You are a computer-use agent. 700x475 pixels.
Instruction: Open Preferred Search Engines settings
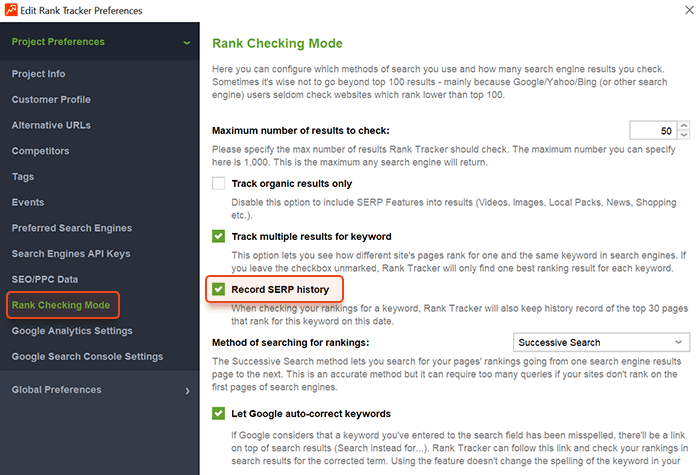[72, 228]
